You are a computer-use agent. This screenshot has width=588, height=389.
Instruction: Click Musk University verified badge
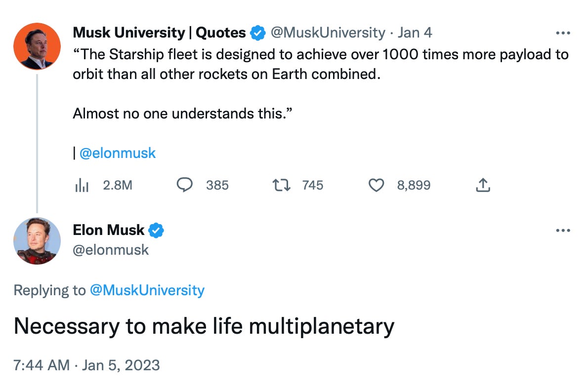tap(257, 33)
